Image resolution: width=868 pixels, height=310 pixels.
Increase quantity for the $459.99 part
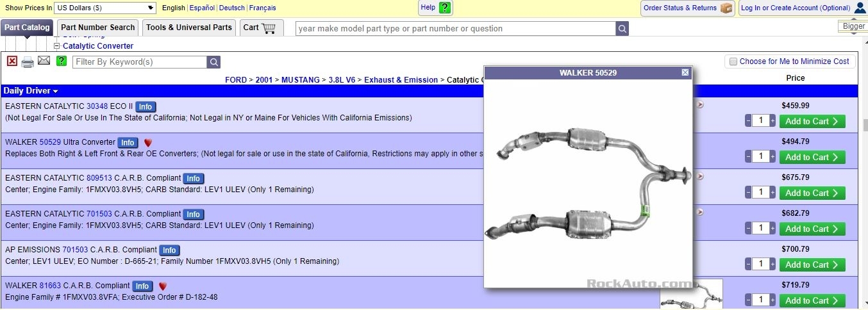[772, 120]
